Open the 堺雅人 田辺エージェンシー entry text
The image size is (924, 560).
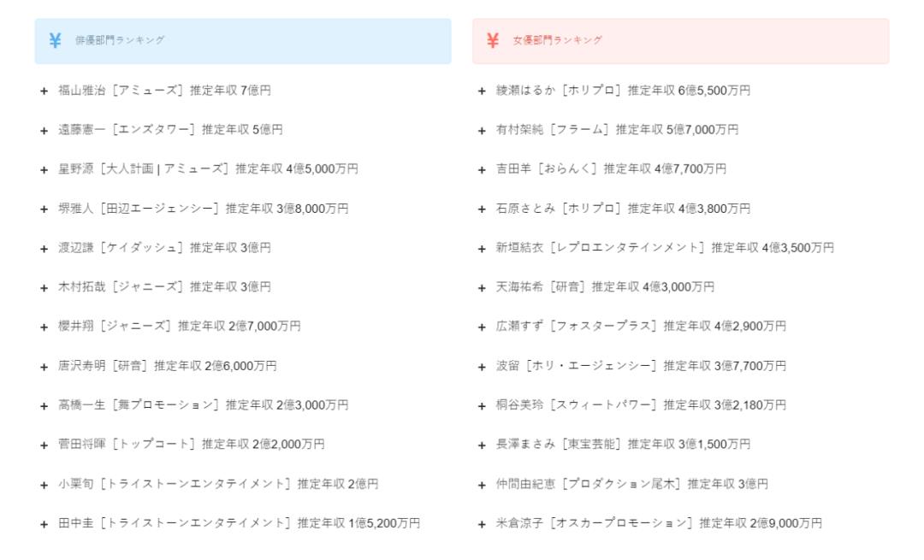click(x=204, y=209)
